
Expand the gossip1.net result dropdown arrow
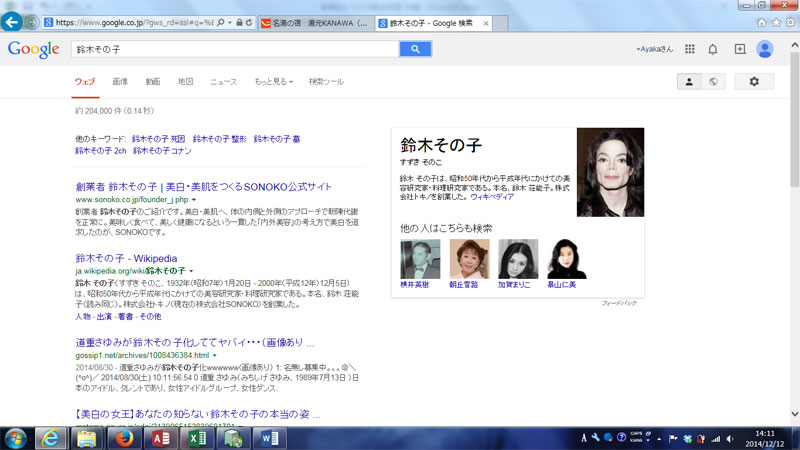(215, 355)
